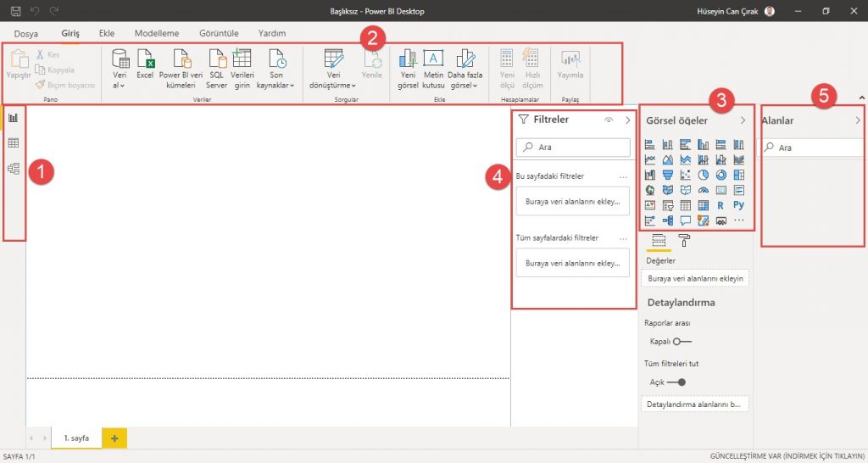868x463 pixels.
Task: Select the globe map visual
Action: [650, 190]
